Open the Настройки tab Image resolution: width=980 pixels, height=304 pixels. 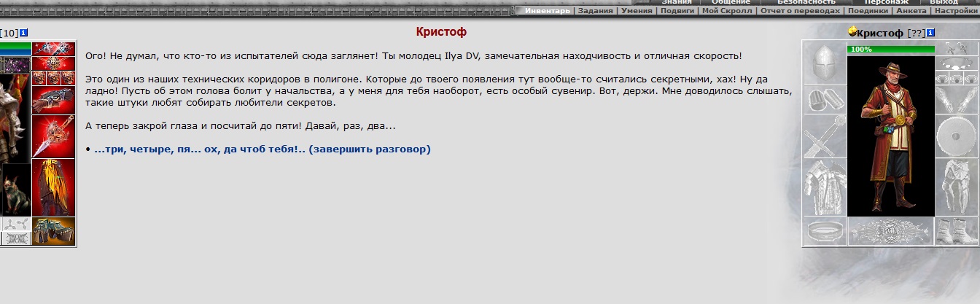[956, 11]
